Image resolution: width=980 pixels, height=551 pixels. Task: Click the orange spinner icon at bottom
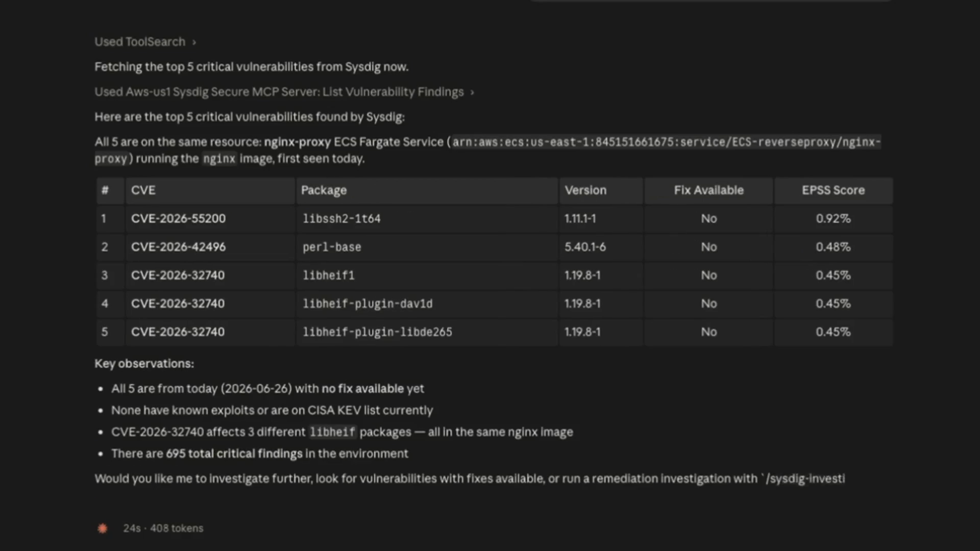click(x=103, y=529)
